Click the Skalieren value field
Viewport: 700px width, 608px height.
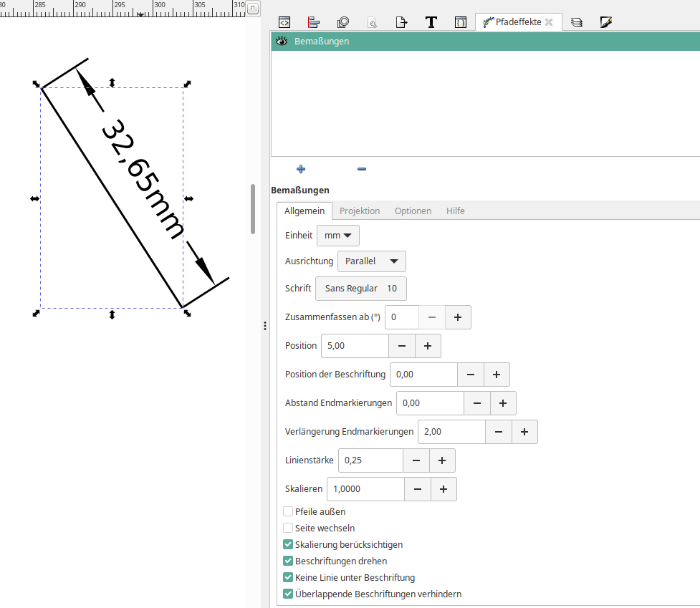tap(365, 489)
